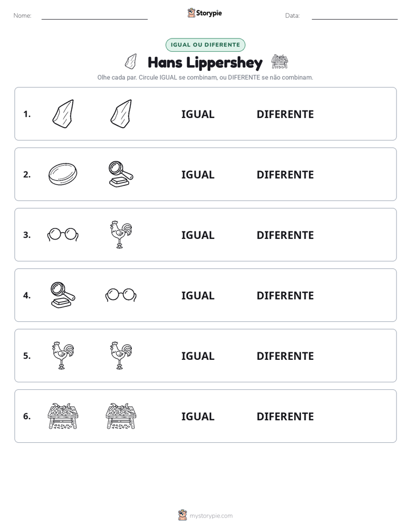Select IGUAL for question 6

pos(197,416)
